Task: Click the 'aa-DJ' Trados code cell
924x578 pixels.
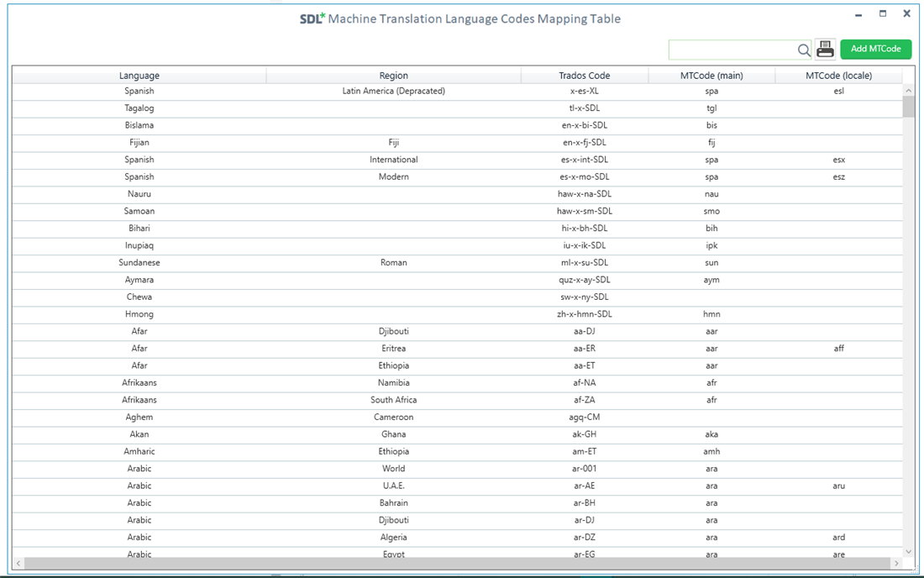Action: coord(585,331)
